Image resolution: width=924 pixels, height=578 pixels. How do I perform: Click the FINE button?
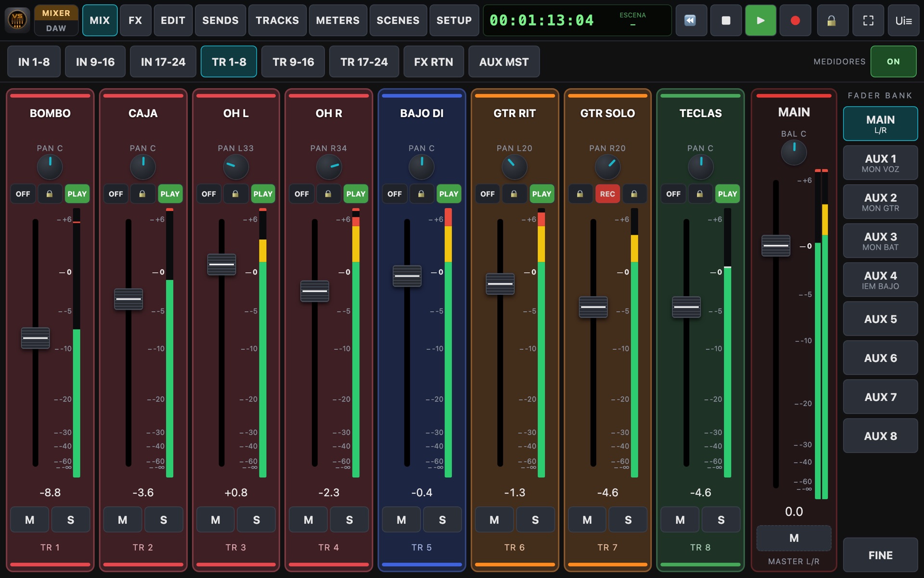(x=880, y=555)
